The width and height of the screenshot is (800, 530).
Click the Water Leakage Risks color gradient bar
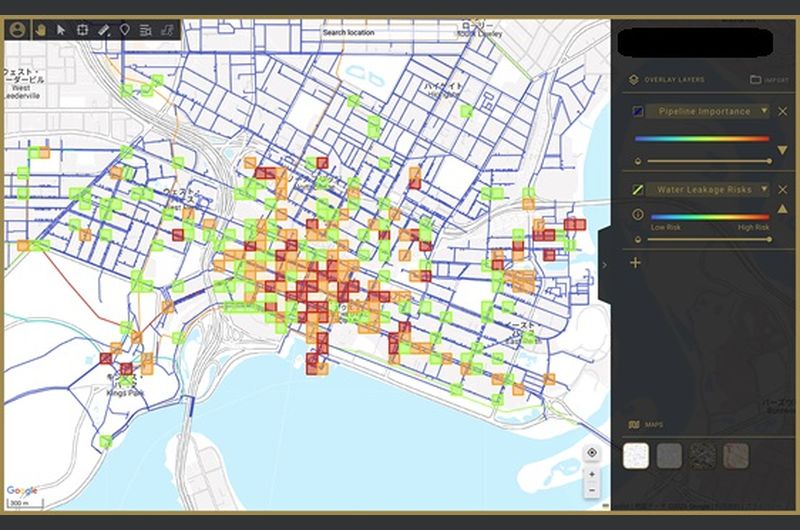[710, 217]
